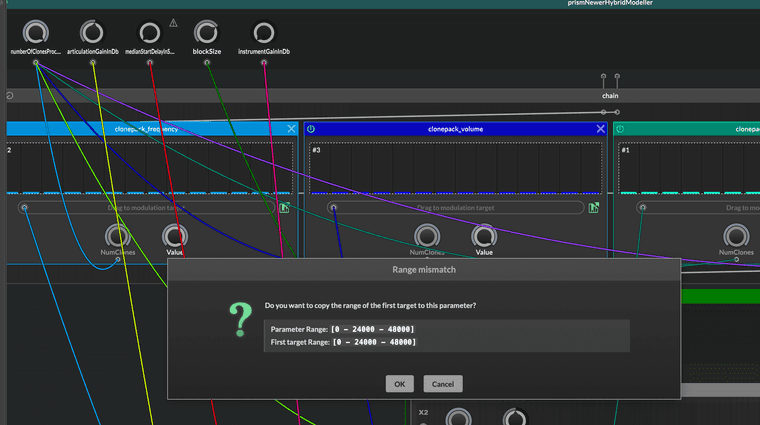This screenshot has width=760, height=425.
Task: Close the clonepack_volume node
Action: tap(601, 129)
